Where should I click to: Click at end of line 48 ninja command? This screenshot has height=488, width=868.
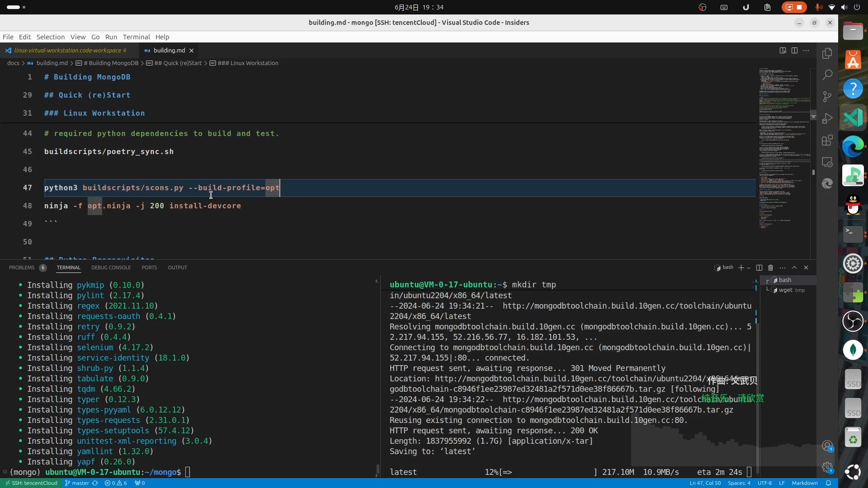241,206
